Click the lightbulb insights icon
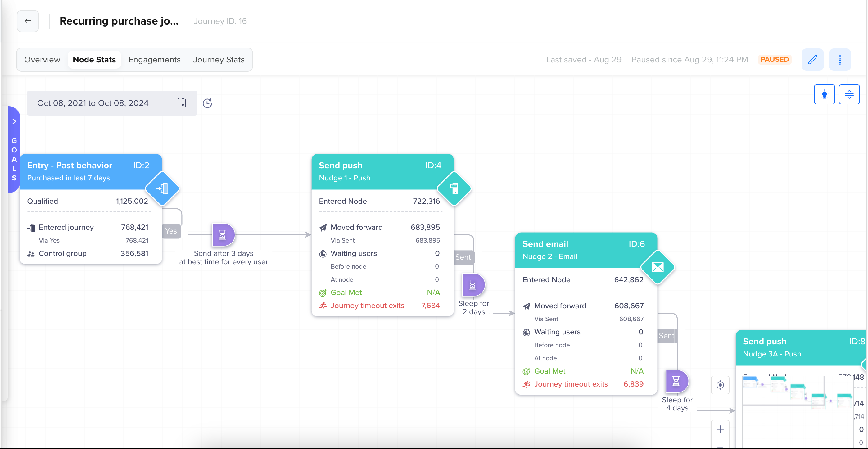 click(x=824, y=94)
